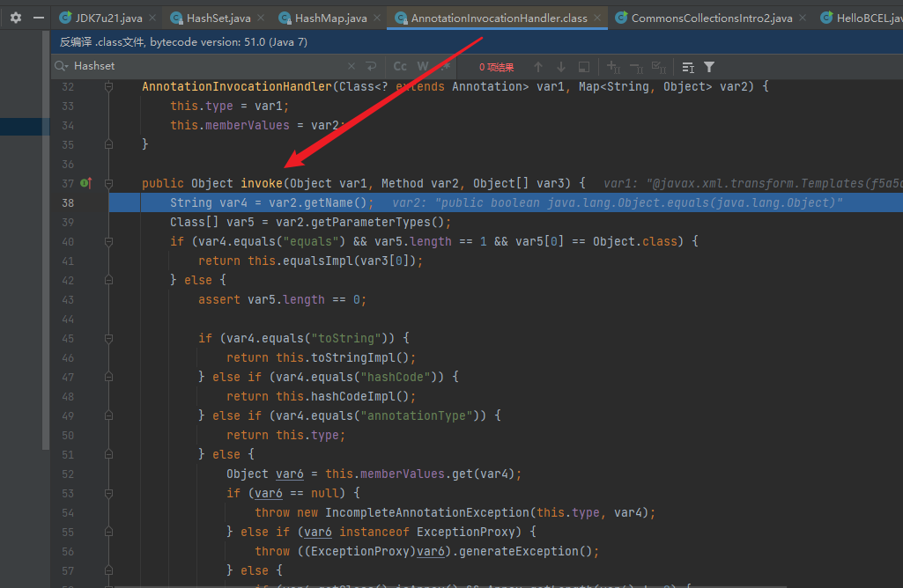Click the '0 项结果' result count label
903x588 pixels.
[496, 67]
